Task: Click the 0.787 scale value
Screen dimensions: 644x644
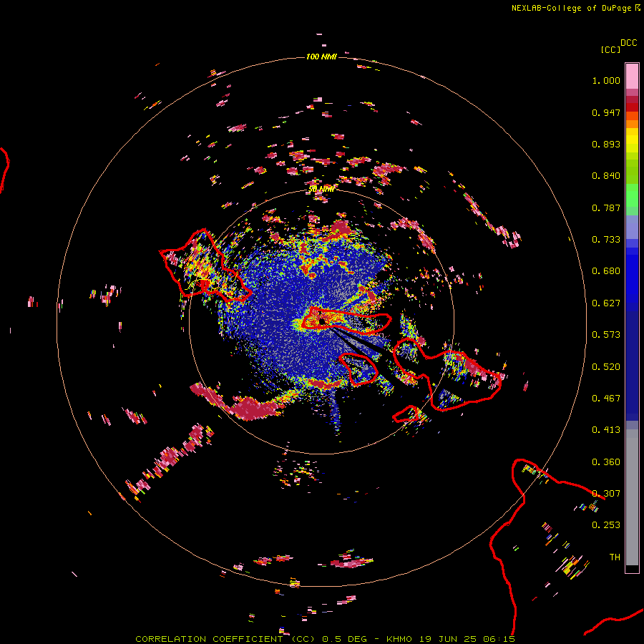Action: click(x=606, y=208)
